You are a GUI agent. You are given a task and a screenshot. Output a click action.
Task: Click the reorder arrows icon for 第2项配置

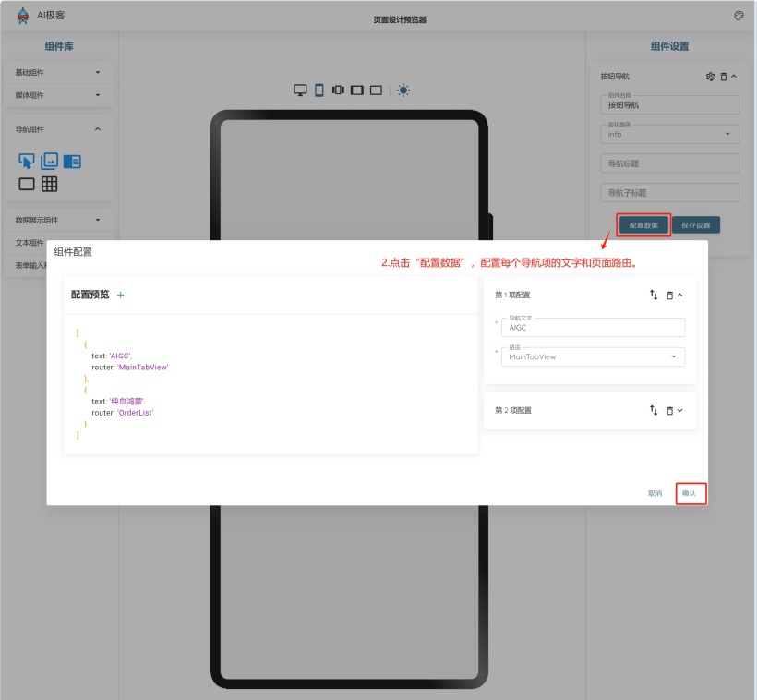[654, 410]
